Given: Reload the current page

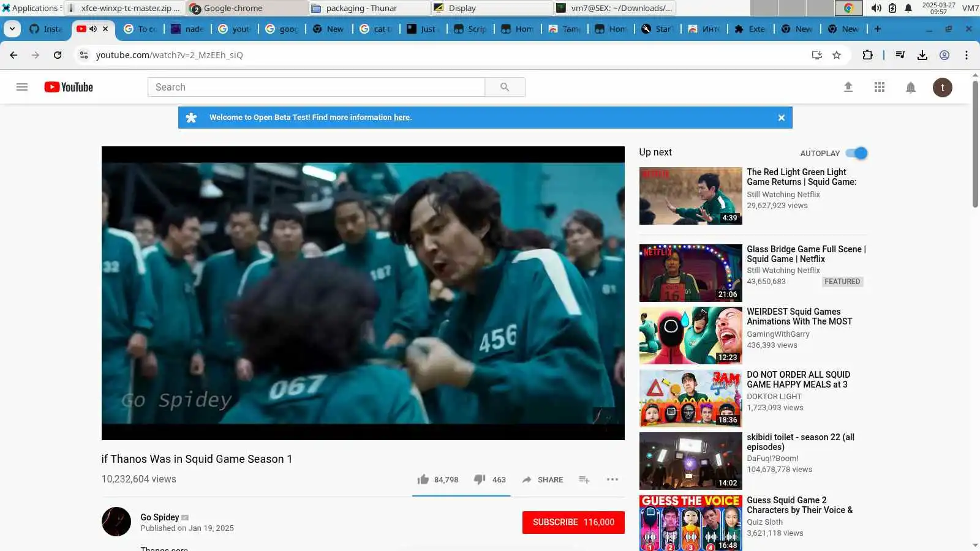Looking at the screenshot, I should [58, 55].
